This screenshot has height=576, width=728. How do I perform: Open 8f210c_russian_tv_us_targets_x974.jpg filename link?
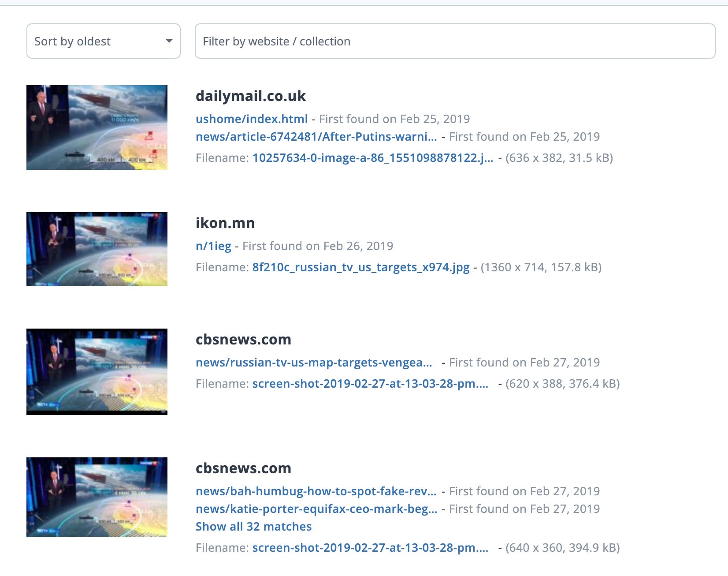(361, 267)
